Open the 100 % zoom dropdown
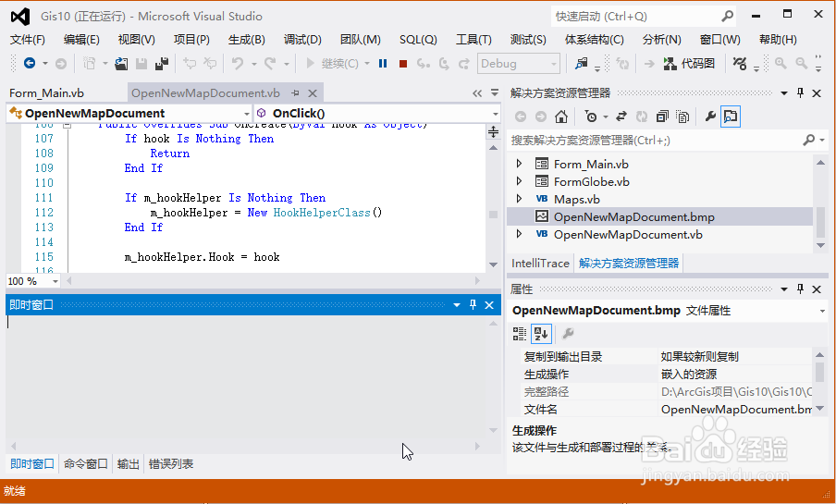Screen dimensions: 836x504 click(55, 281)
